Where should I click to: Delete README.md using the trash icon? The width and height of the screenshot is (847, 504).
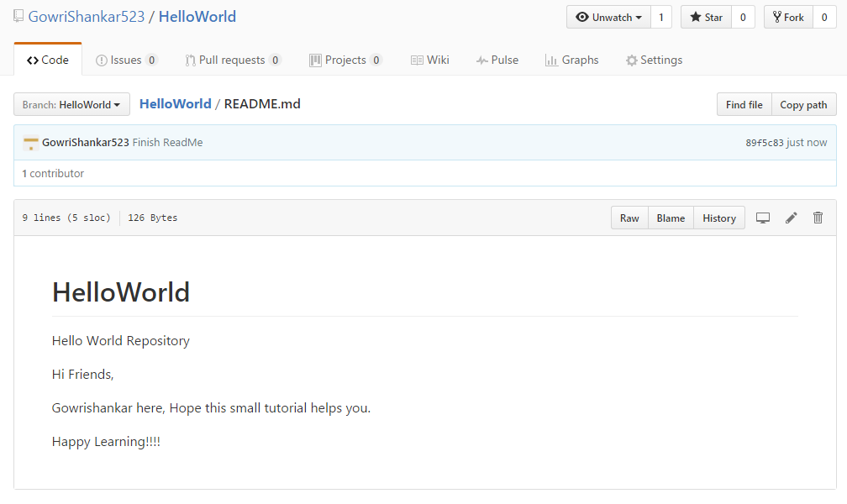click(x=818, y=218)
